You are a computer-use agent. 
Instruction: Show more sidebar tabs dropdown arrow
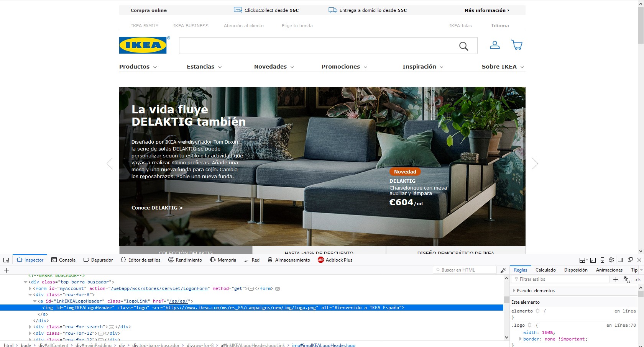[x=641, y=270]
